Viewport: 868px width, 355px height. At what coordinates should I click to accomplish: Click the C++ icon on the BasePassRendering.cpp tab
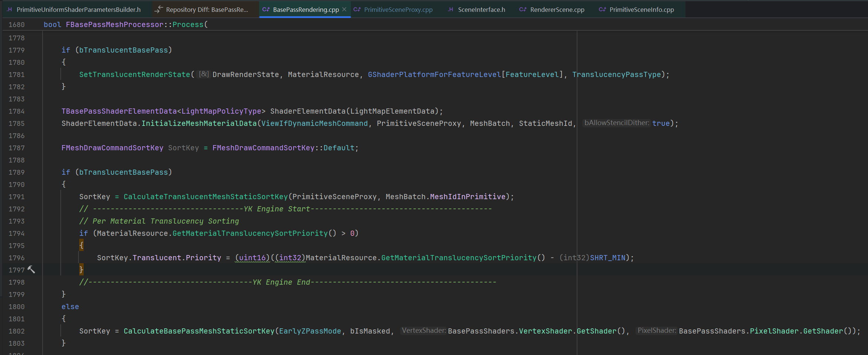266,10
